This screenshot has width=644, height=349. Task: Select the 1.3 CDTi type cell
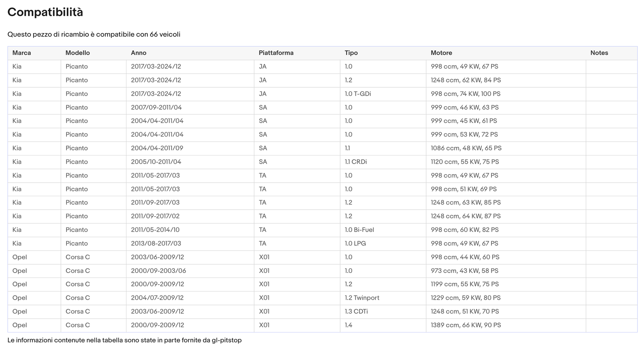coord(383,312)
